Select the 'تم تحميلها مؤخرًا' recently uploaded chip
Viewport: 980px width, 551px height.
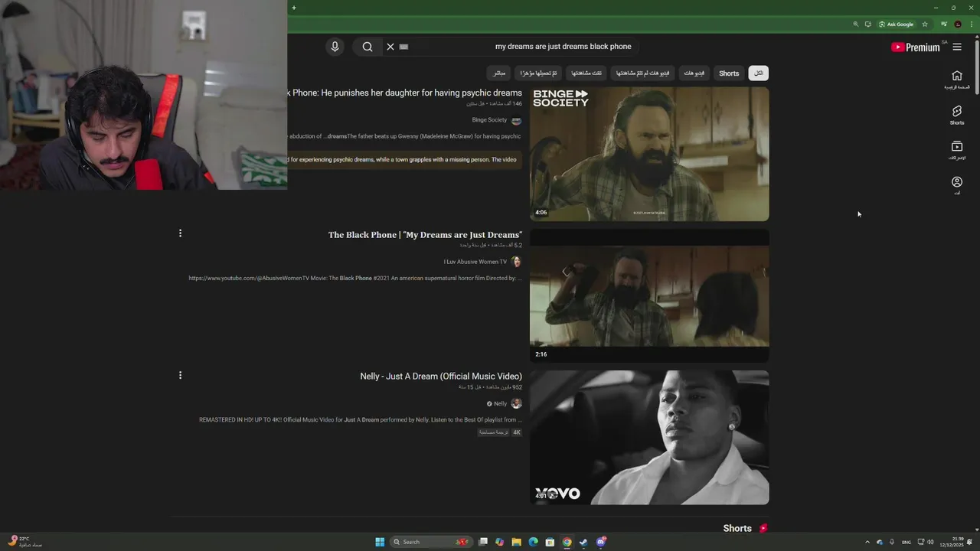tap(538, 73)
